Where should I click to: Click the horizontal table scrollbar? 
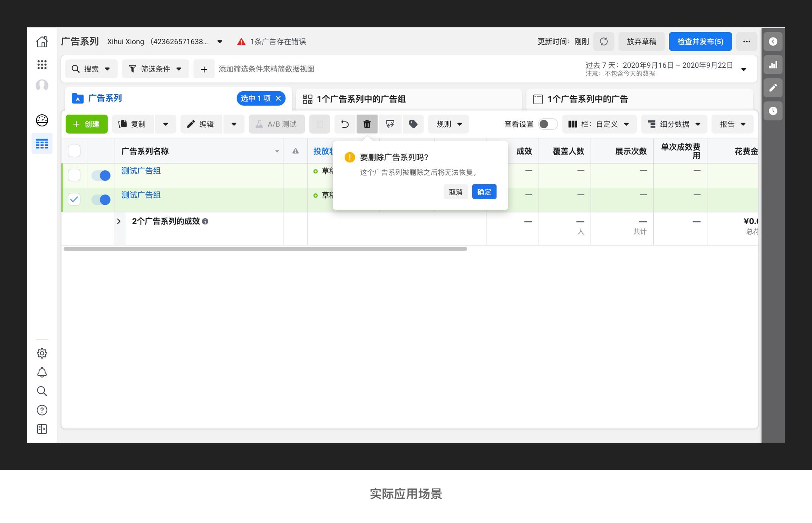click(265, 249)
